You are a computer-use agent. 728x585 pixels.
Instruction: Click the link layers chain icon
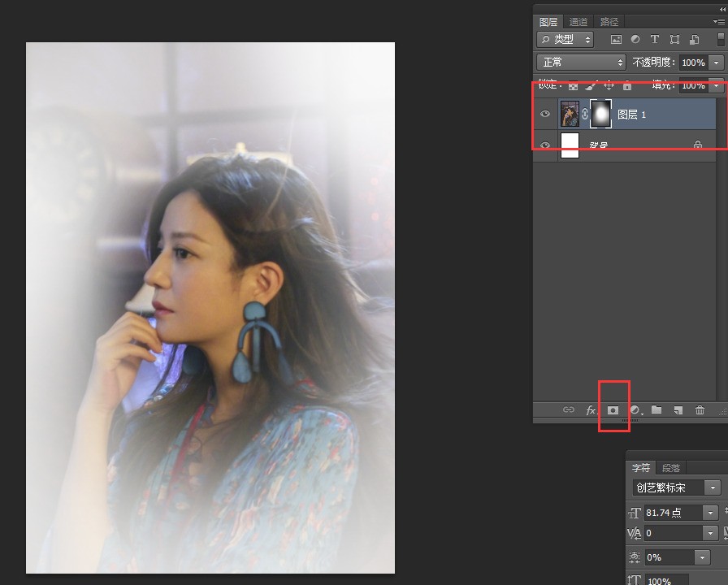click(569, 410)
